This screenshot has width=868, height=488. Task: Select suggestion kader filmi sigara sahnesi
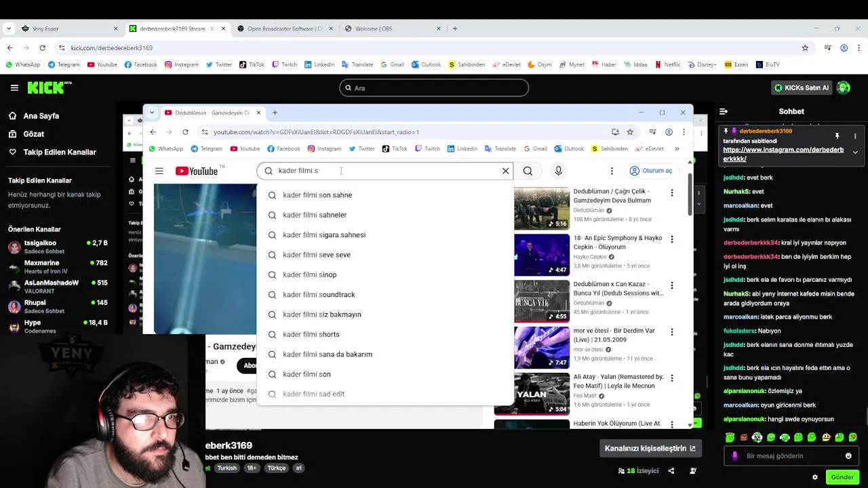point(384,235)
